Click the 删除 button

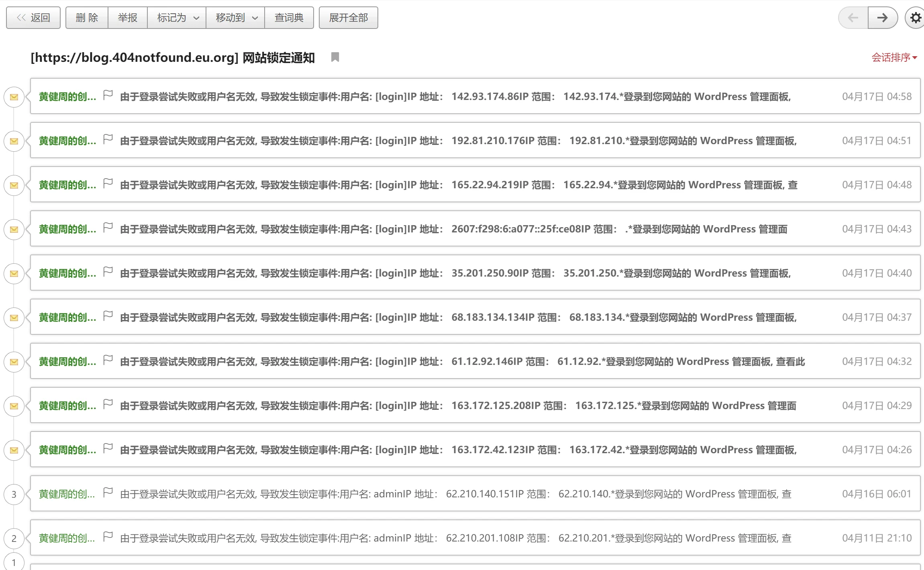[x=87, y=18]
